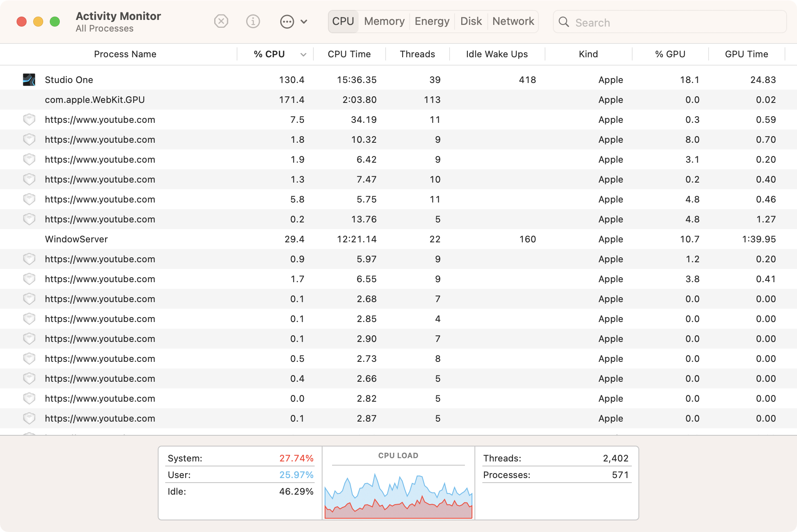The height and width of the screenshot is (532, 797).
Task: Click the magnifying glass in the search field
Action: [x=563, y=22]
